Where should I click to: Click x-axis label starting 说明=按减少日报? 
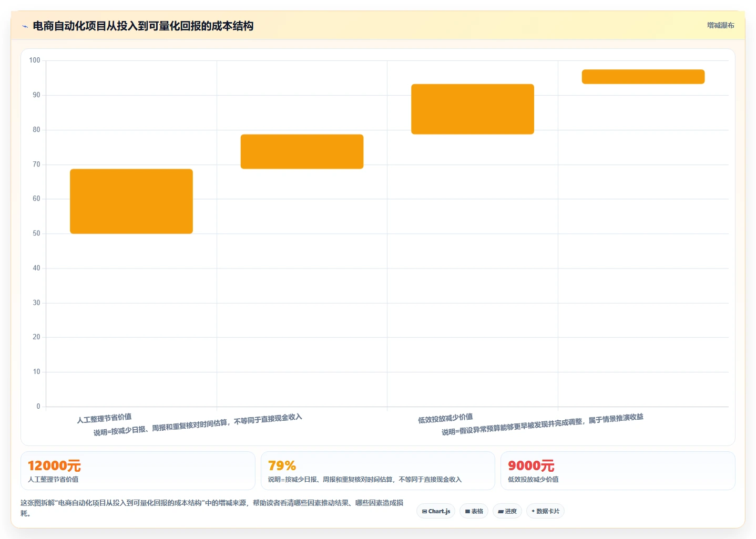click(198, 425)
